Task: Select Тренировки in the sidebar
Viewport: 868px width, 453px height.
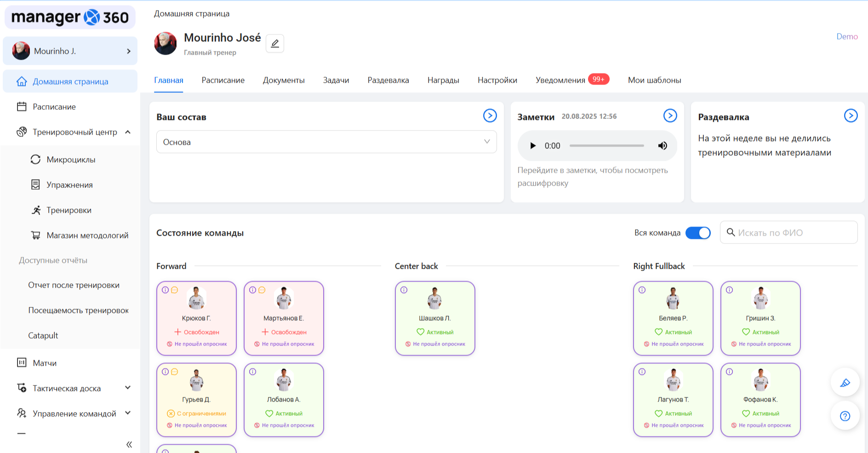Action: [36, 210]
